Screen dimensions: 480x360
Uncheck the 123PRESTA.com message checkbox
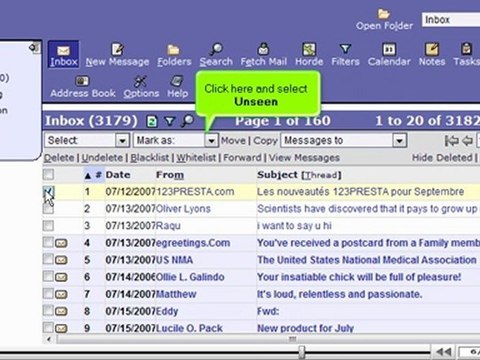point(48,191)
